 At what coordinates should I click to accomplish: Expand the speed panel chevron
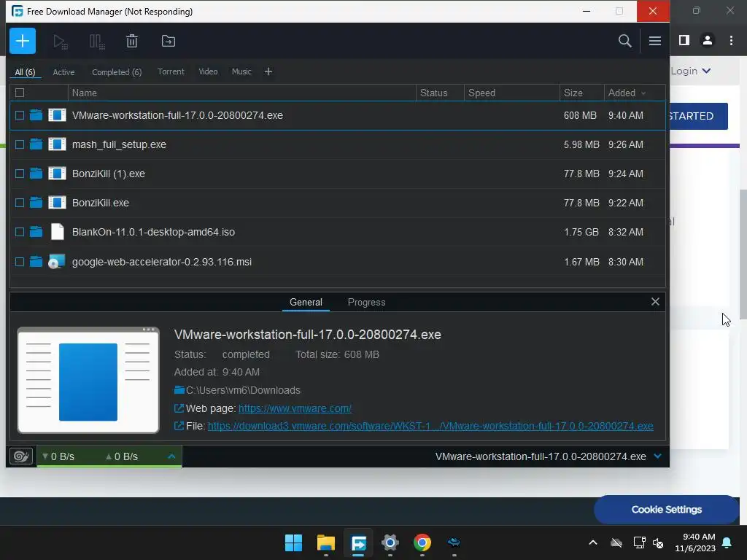(171, 456)
